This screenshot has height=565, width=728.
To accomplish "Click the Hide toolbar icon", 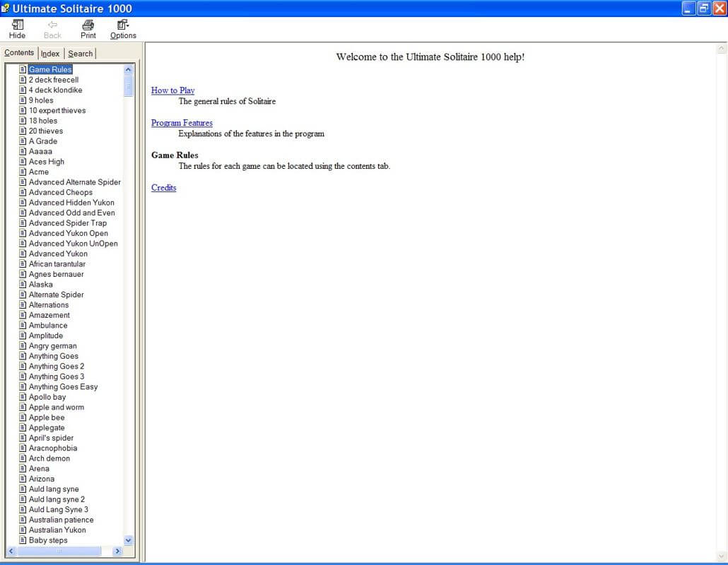I will (17, 25).
